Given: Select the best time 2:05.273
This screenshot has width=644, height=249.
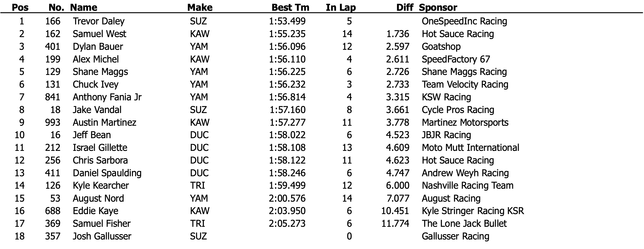Looking at the screenshot, I should tap(287, 224).
